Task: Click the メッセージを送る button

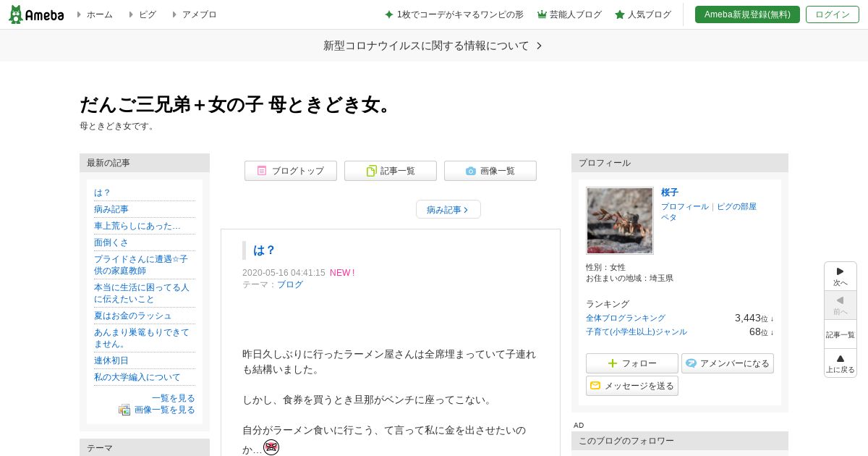Action: point(632,386)
